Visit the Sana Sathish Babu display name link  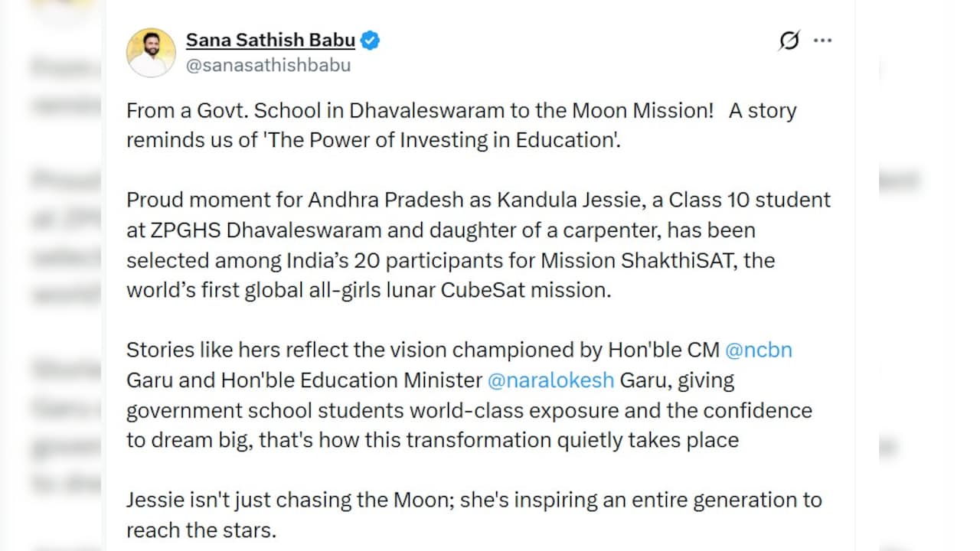pos(270,40)
